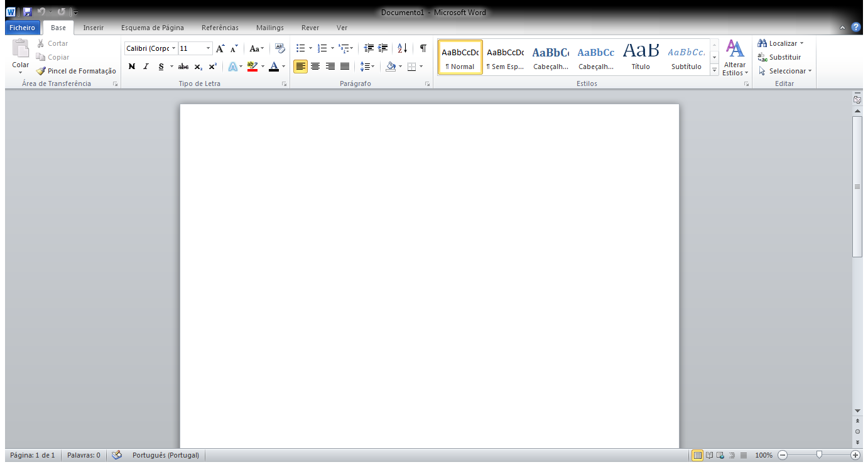868x467 pixels.
Task: Click the text effects glowing A icon
Action: 232,67
